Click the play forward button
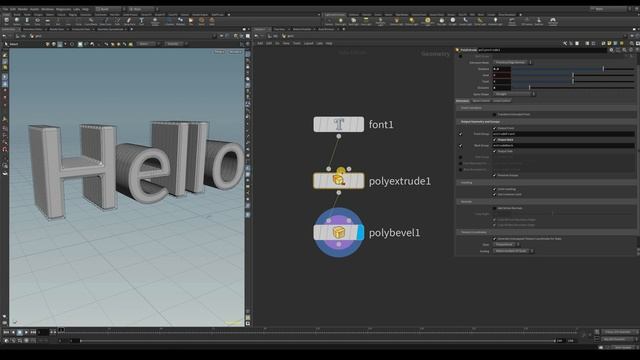Viewport: 640px width, 360px height. (26, 333)
